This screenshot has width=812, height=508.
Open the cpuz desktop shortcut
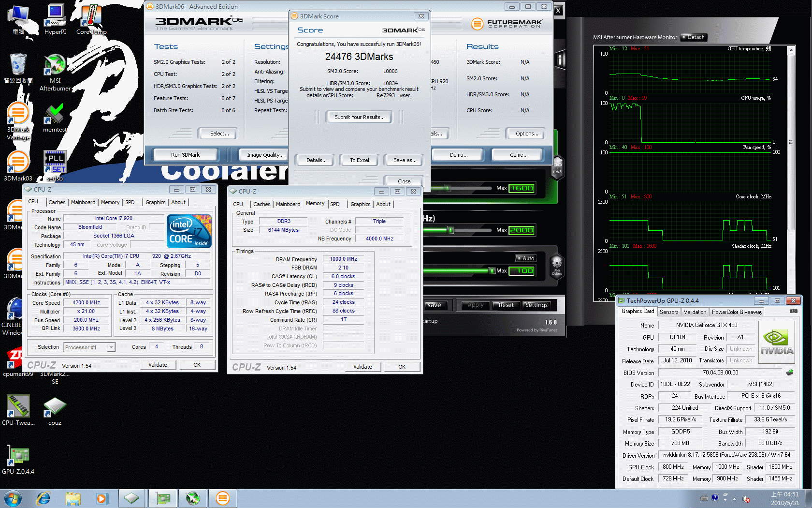55,411
